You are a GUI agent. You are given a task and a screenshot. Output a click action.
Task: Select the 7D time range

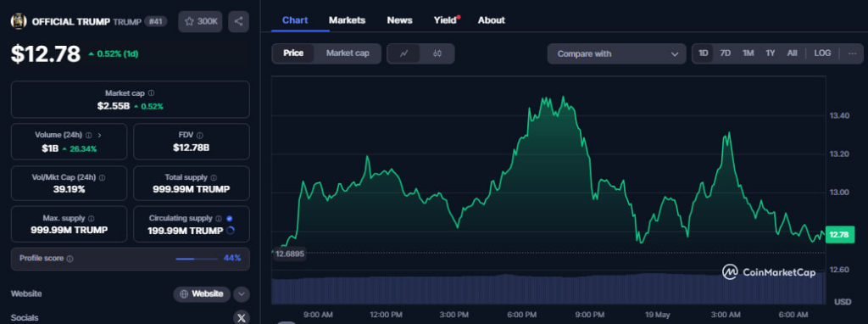[x=726, y=53]
